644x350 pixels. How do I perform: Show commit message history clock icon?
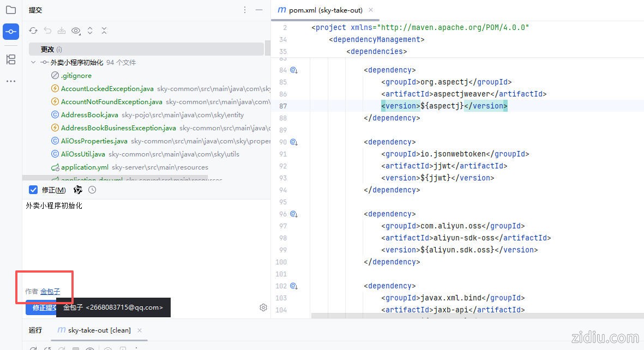pyautogui.click(x=92, y=190)
